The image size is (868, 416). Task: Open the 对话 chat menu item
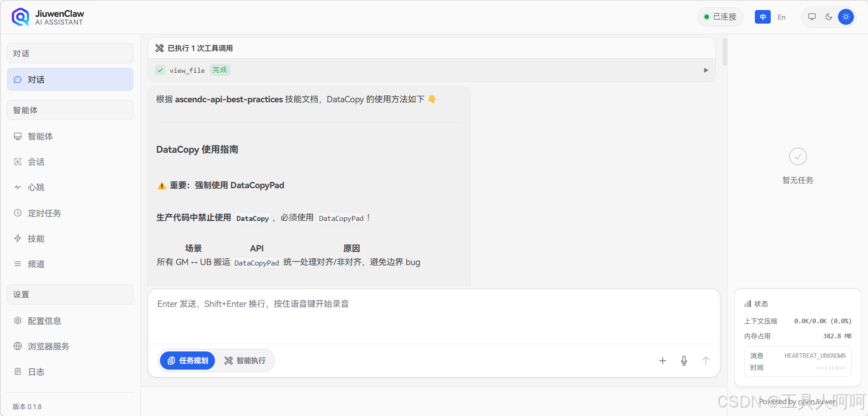[x=70, y=80]
